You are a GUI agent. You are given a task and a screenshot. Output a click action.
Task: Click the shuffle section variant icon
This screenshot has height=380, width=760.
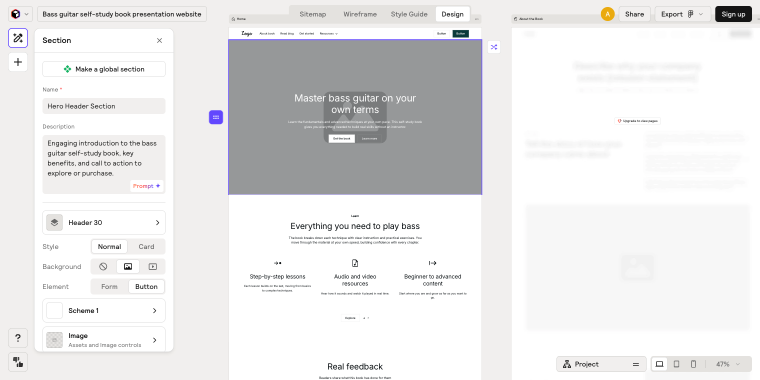494,47
